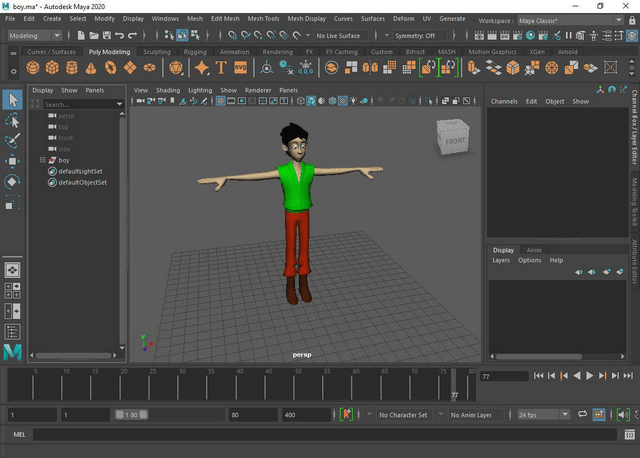
Task: Click the SVG import shelf icon
Action: tap(240, 68)
